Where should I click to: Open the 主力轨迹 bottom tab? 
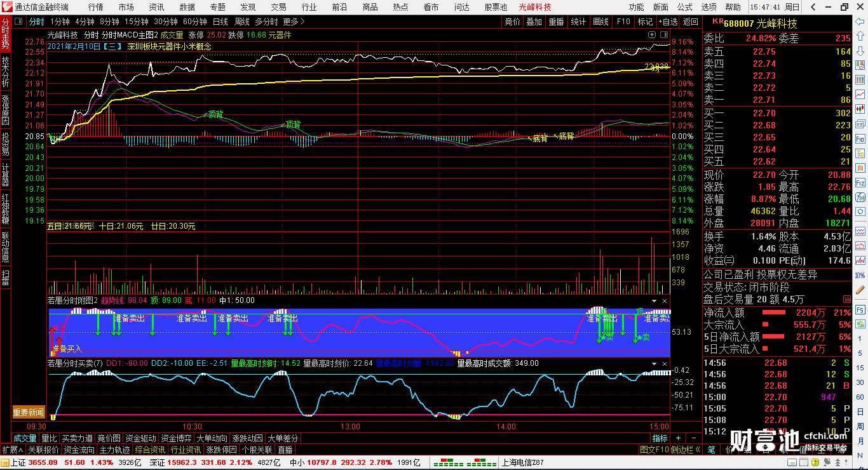[115, 450]
